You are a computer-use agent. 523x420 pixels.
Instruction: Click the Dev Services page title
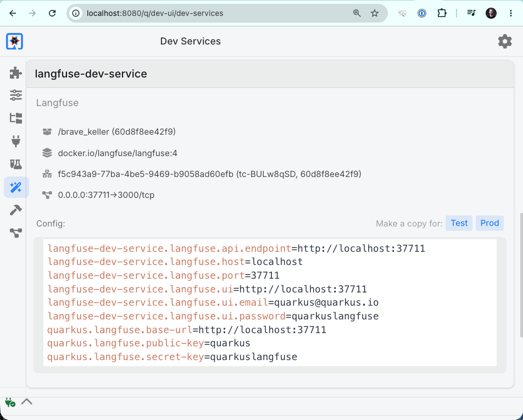(x=191, y=41)
